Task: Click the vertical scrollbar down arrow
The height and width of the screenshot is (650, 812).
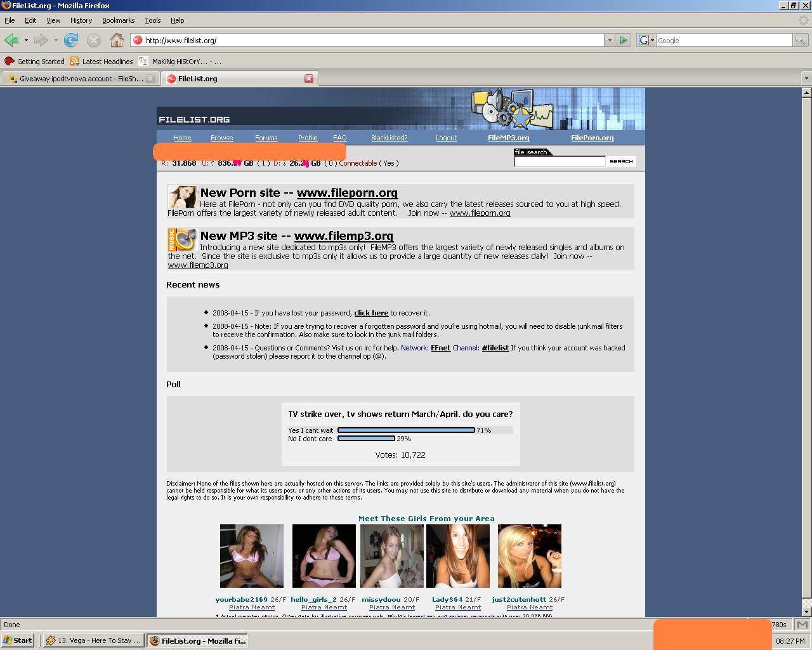Action: (806, 611)
